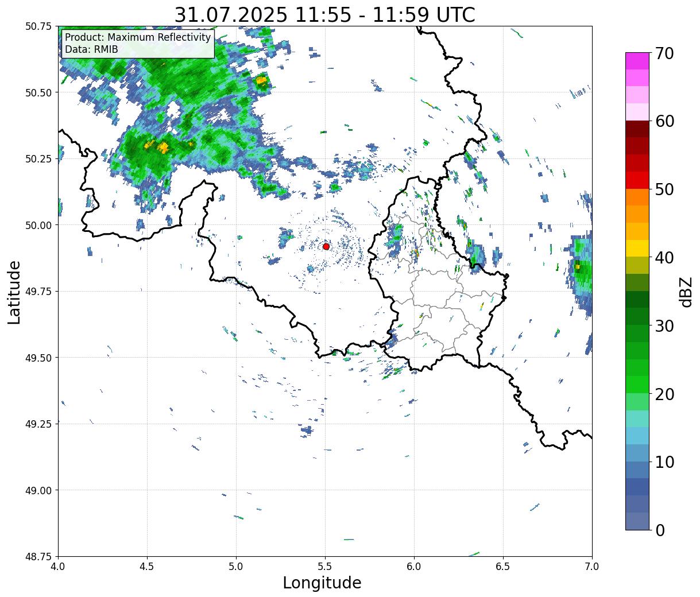
Task: Click the longitude tick label 5.0
Action: point(236,567)
